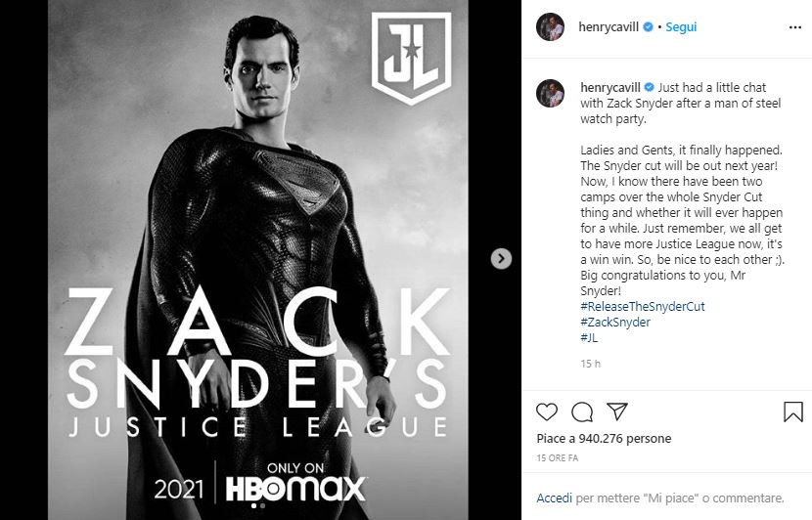
Task: Open henrycavill username in caption
Action: [x=610, y=87]
